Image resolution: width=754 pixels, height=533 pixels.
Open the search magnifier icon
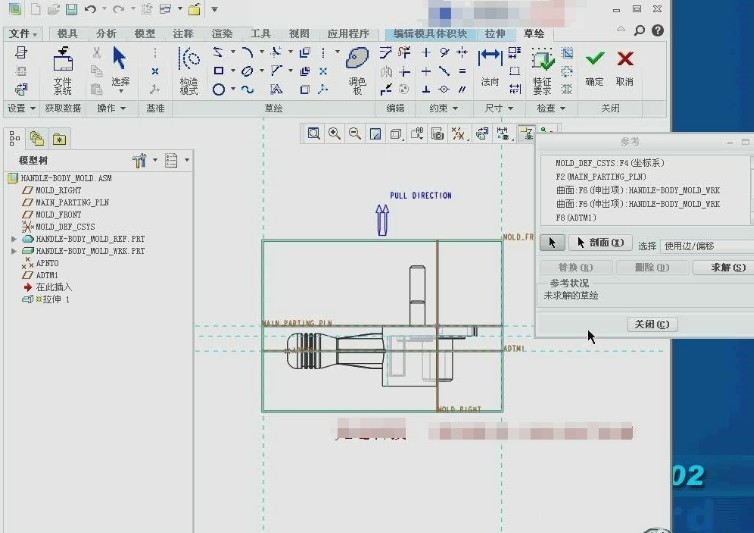pos(639,31)
